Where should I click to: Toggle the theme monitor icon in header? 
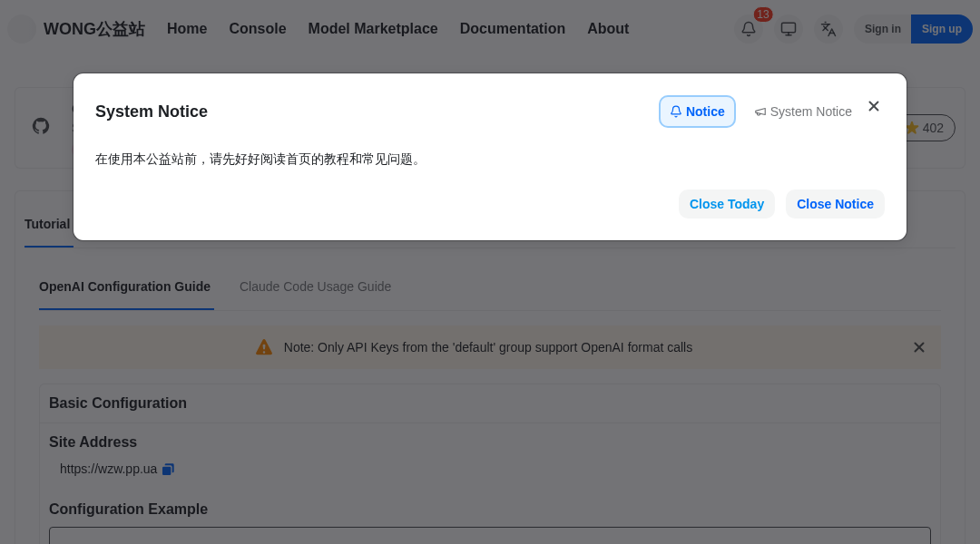pos(789,29)
